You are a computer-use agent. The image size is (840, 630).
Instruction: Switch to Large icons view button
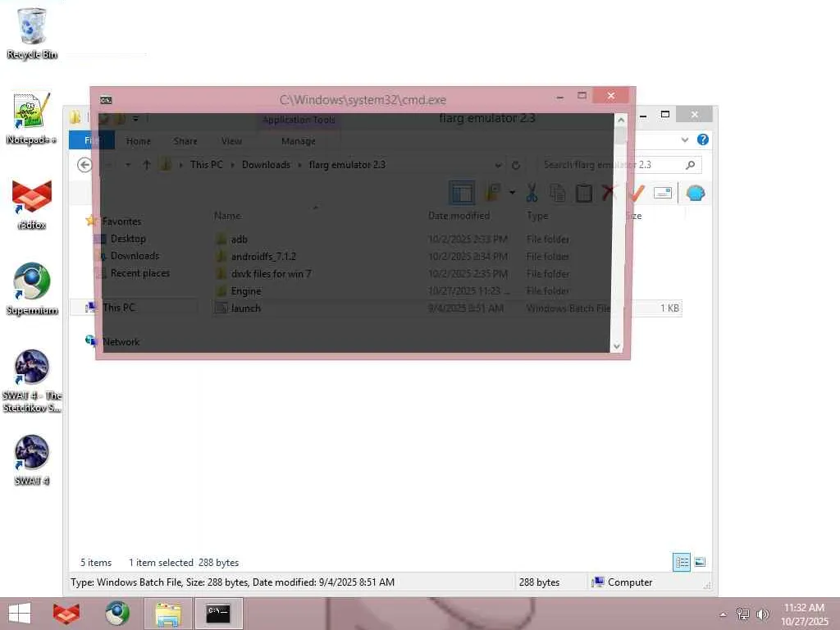point(700,562)
